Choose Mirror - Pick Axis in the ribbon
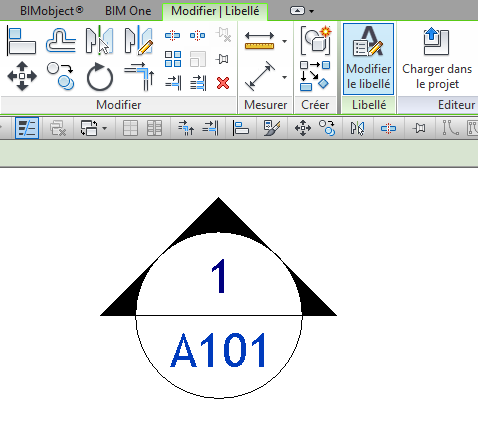478x424 pixels. 99,41
